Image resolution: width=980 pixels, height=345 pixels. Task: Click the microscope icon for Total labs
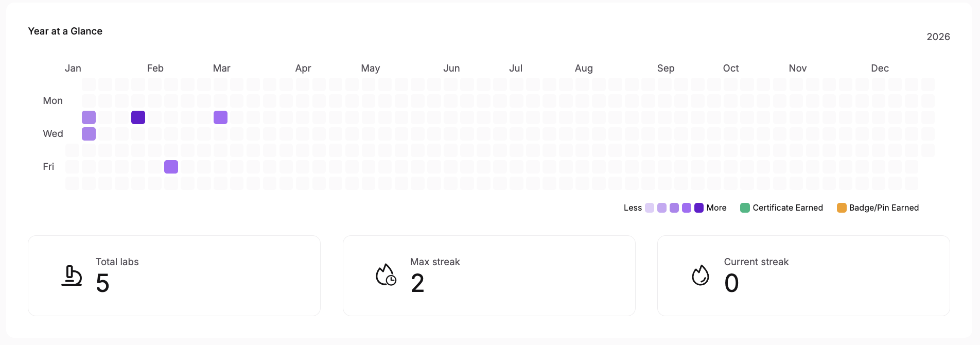(x=72, y=276)
